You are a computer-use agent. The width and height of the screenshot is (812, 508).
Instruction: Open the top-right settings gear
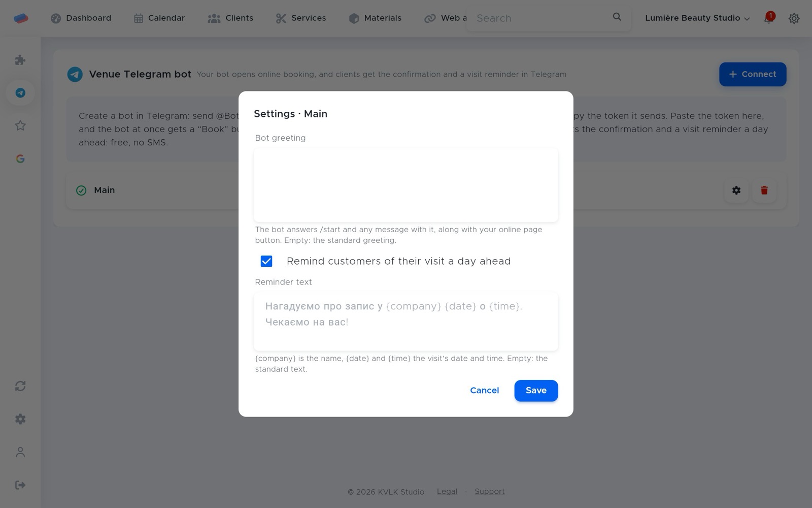point(794,18)
